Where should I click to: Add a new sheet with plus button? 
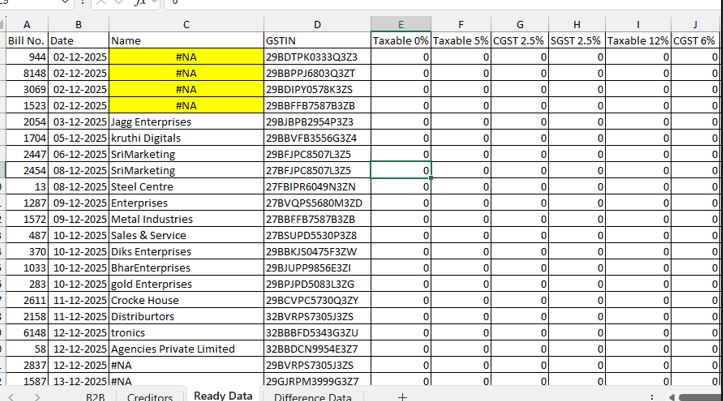(402, 396)
